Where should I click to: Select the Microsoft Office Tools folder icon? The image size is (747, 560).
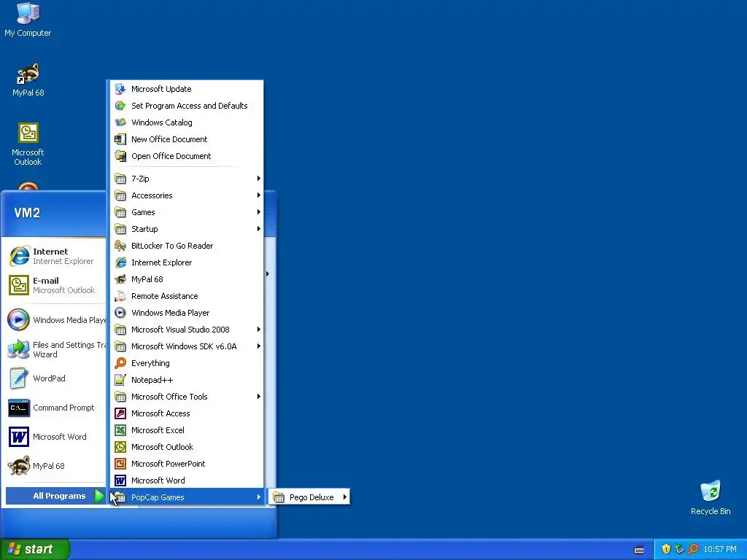[x=120, y=397]
